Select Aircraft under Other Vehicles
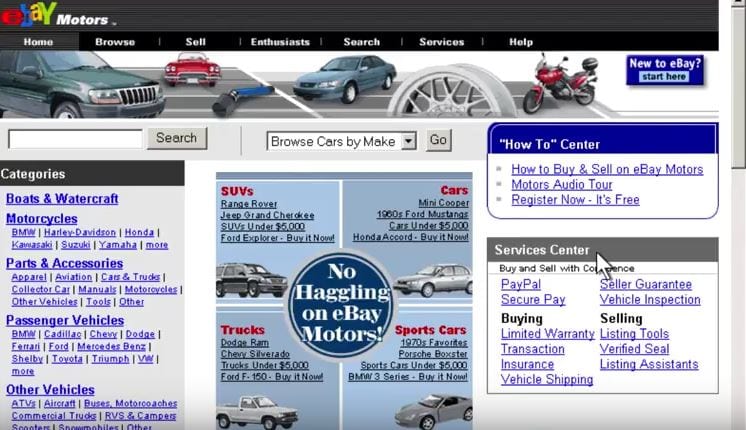Viewport: 746px width, 430px height. pos(59,404)
